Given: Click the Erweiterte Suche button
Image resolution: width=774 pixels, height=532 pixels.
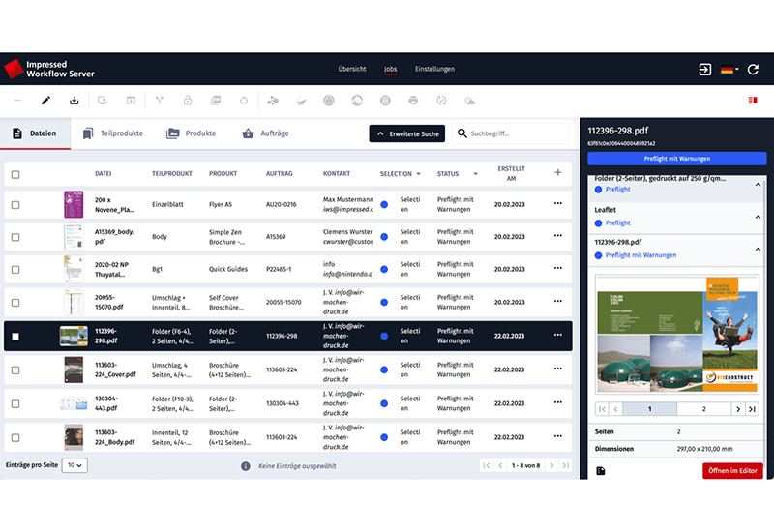Looking at the screenshot, I should click(x=407, y=134).
